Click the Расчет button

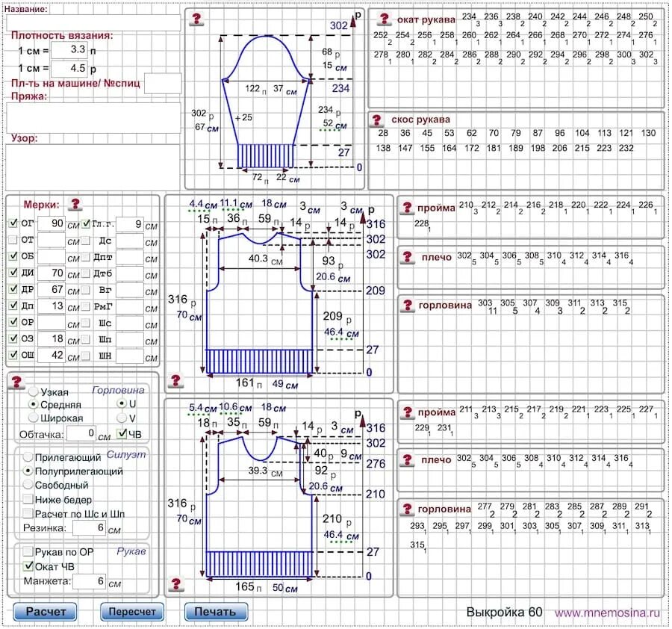pyautogui.click(x=46, y=611)
